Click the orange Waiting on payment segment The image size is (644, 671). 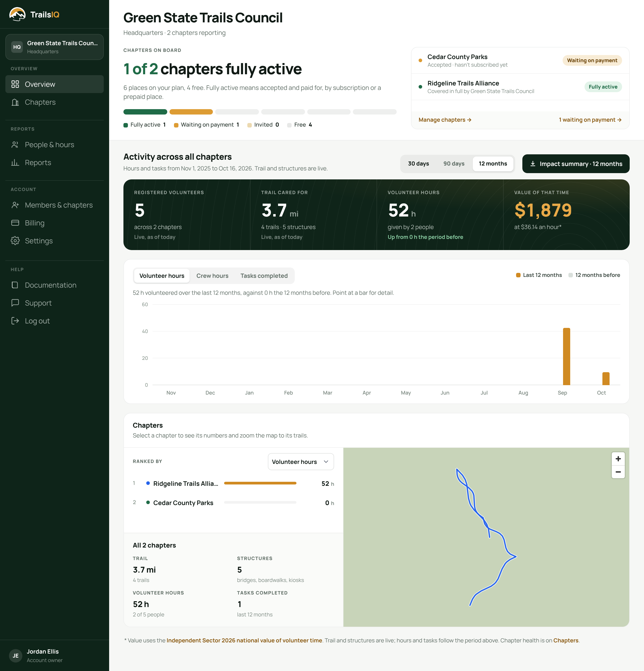(x=191, y=112)
